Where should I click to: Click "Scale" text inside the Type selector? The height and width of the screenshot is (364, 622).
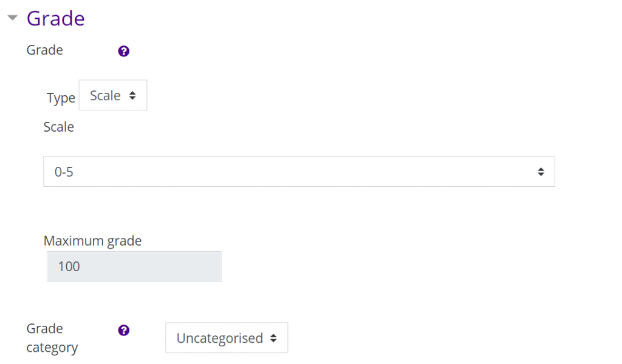point(105,96)
